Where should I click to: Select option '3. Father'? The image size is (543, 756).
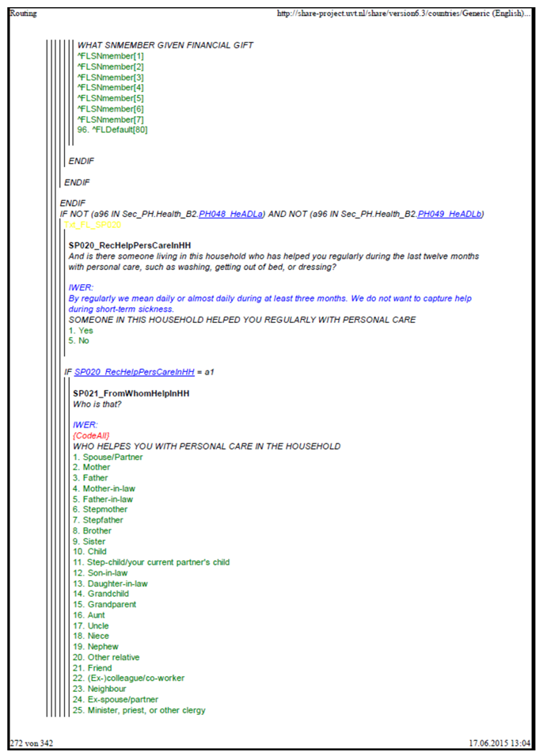pyautogui.click(x=91, y=478)
